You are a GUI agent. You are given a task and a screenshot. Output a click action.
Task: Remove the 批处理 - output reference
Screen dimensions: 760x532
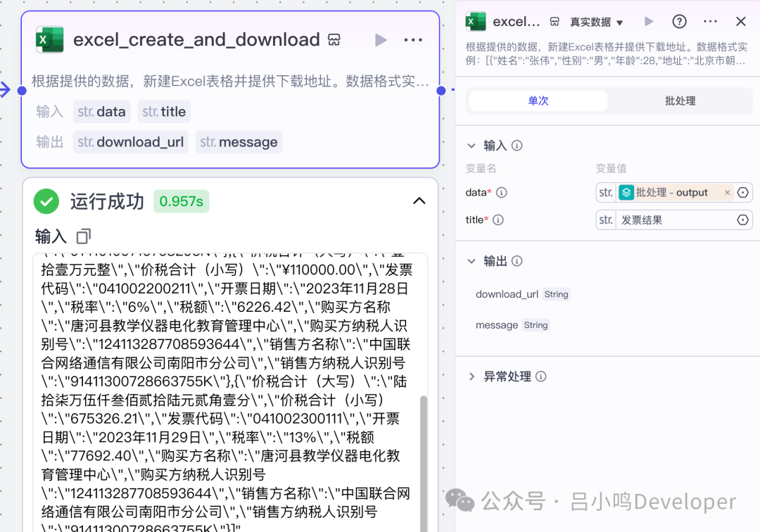pos(727,192)
